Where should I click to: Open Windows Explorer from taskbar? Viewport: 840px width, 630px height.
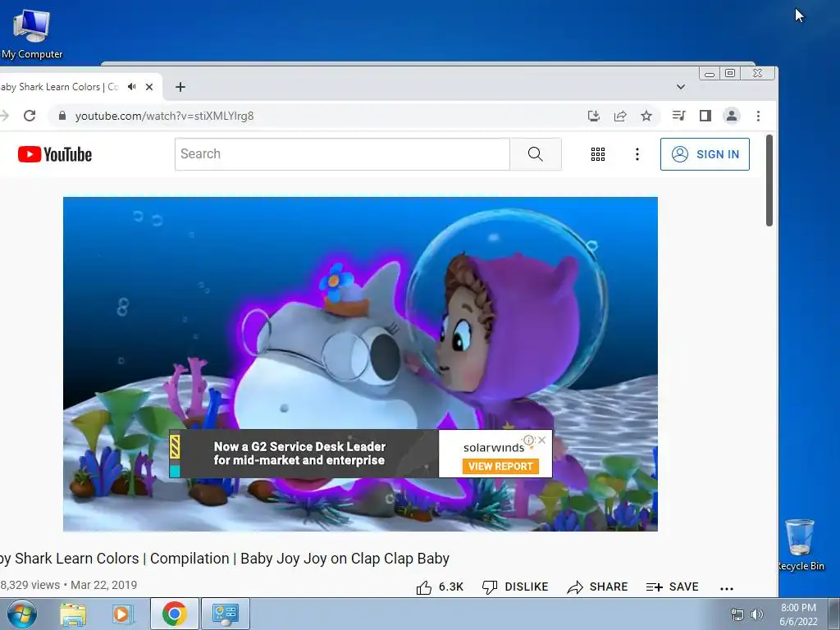click(x=73, y=614)
